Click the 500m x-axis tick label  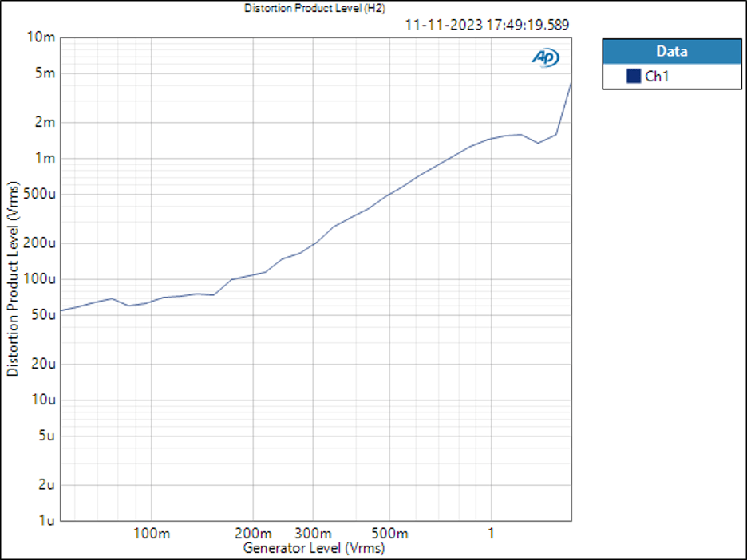[389, 534]
